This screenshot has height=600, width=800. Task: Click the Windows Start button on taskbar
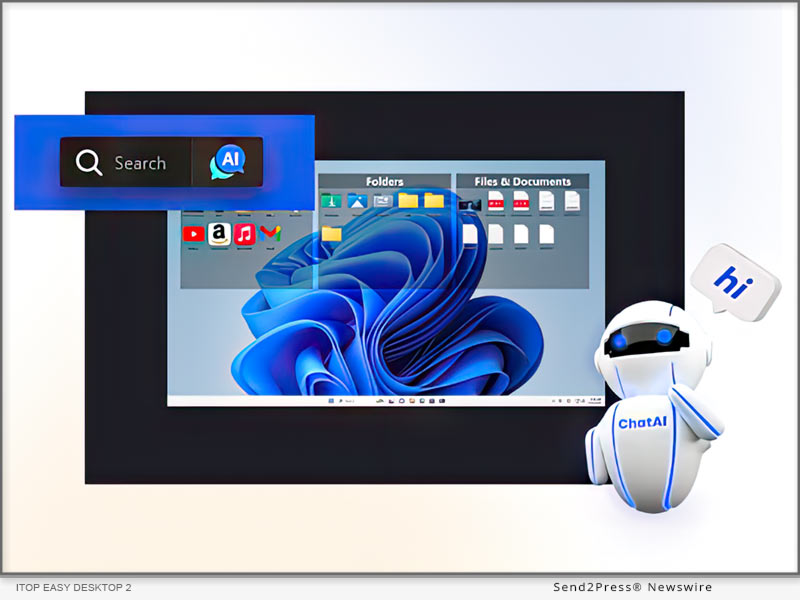pos(329,400)
